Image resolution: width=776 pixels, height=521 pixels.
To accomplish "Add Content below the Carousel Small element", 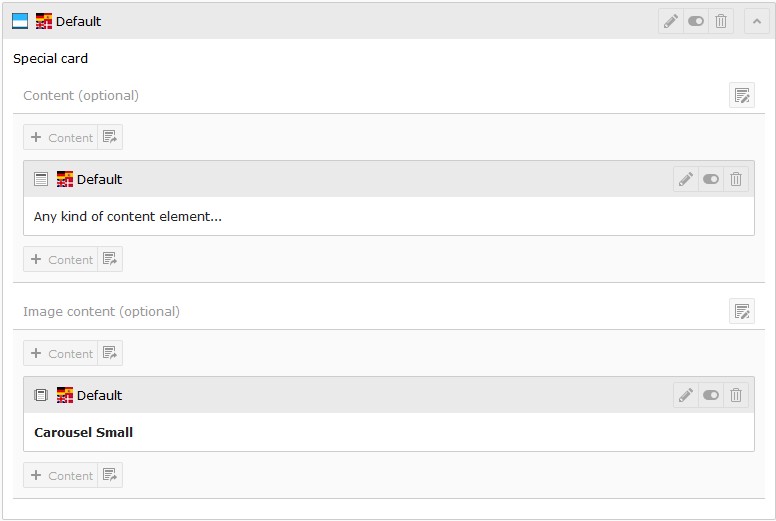I will coord(60,475).
